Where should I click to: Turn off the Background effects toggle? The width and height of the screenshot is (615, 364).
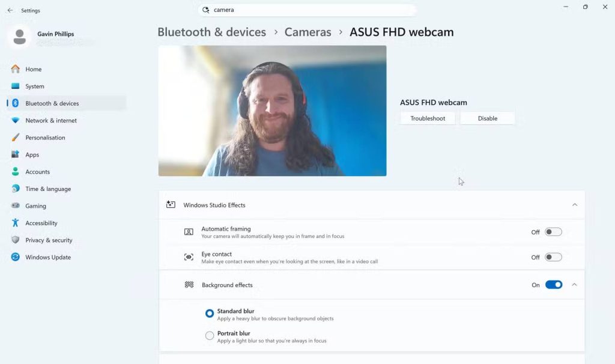click(x=553, y=285)
